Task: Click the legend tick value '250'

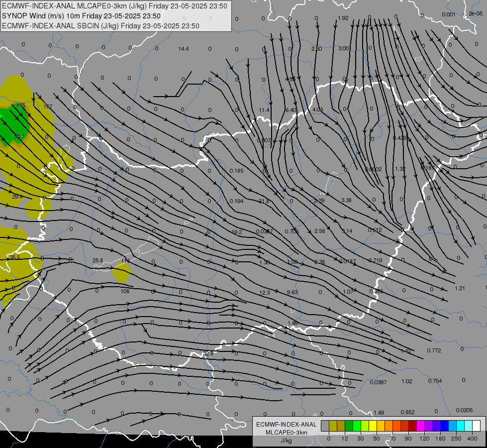Action: pos(456,439)
